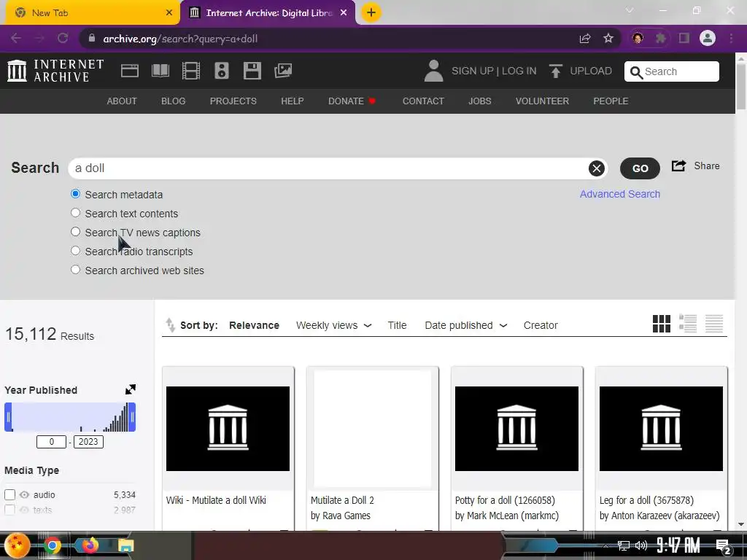The image size is (747, 560).
Task: Click the GO search button
Action: click(x=640, y=168)
